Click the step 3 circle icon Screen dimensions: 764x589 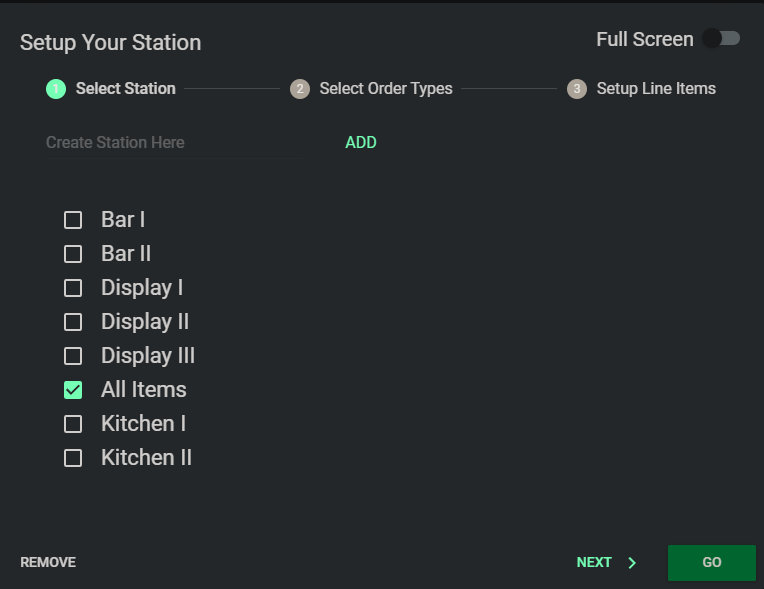point(577,89)
